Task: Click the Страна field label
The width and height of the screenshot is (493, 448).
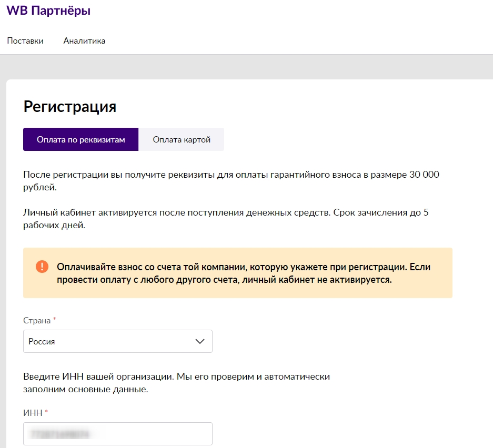Action: [x=37, y=320]
